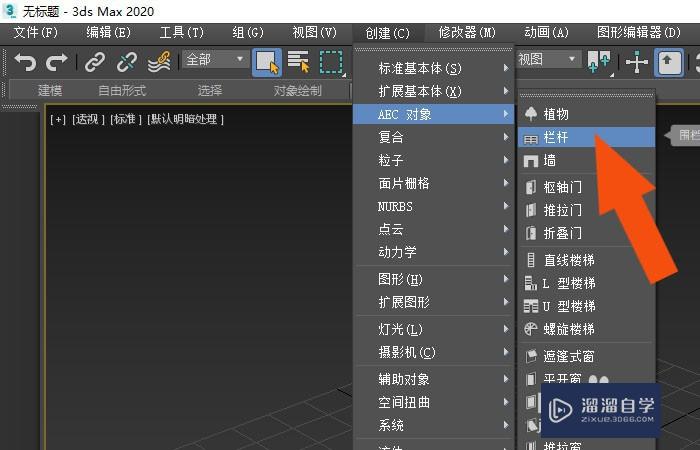Expand the 空间扭曲 submenu
Image resolution: width=700 pixels, height=450 pixels.
coord(433,402)
